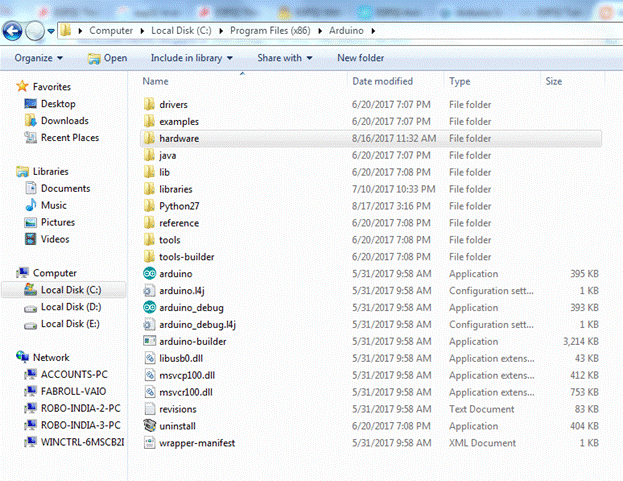Click the Videos library film icon
623x481 pixels.
31,239
